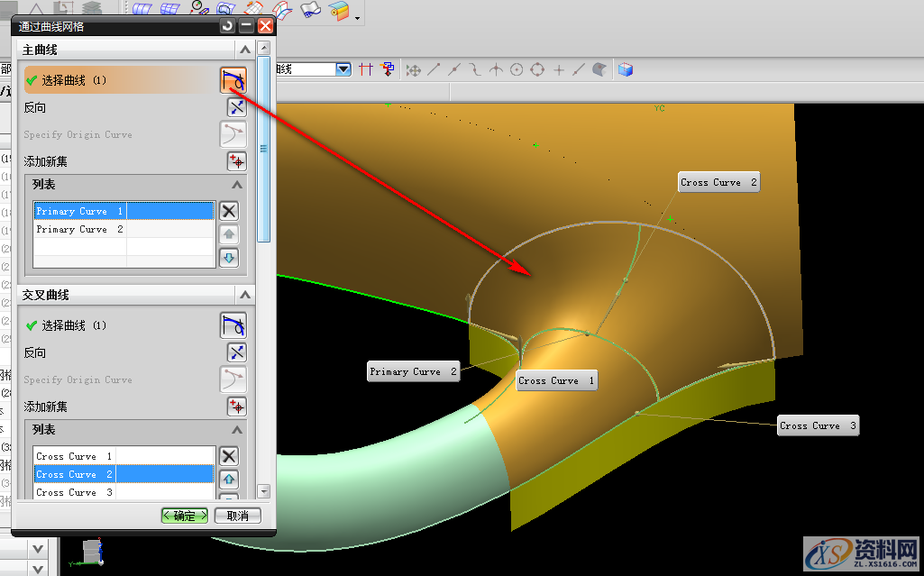
Task: Click the arc center snap point icon
Action: coord(517,69)
